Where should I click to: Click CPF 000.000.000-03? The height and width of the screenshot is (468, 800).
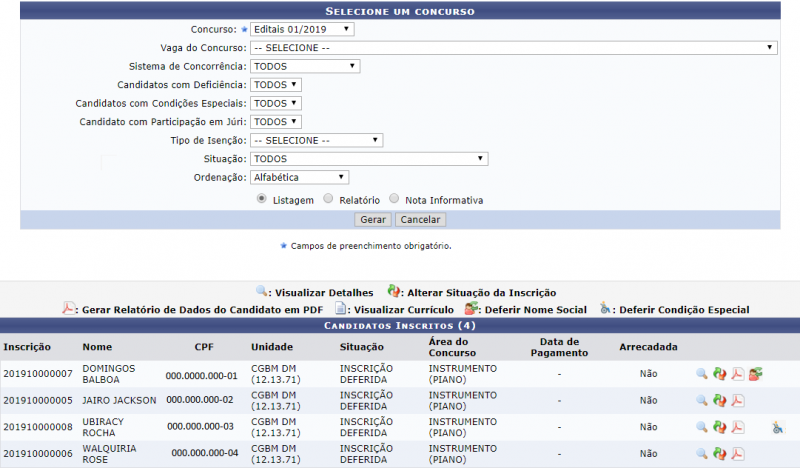[201, 426]
